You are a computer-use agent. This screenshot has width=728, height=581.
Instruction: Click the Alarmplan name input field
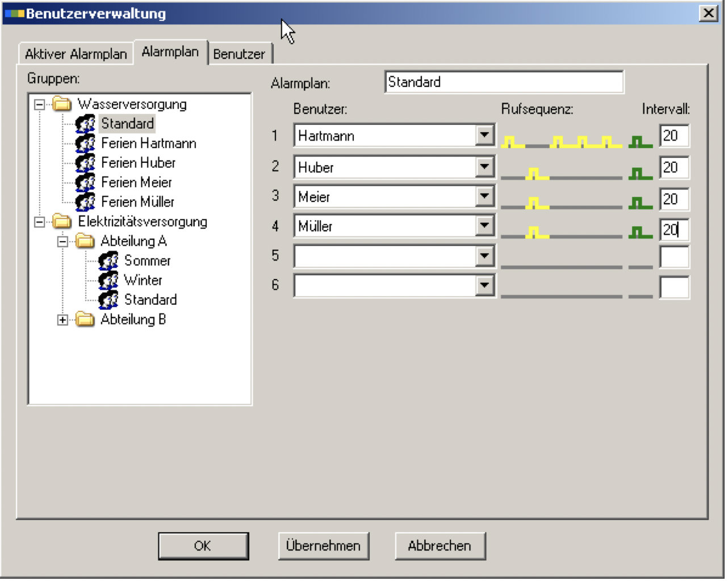[504, 82]
